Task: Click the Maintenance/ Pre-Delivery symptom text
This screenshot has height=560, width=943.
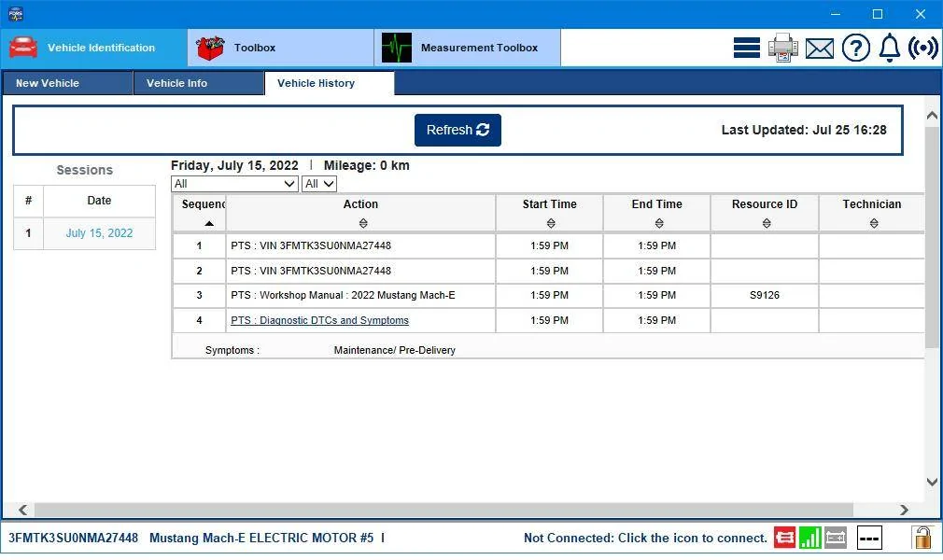Action: [x=395, y=350]
